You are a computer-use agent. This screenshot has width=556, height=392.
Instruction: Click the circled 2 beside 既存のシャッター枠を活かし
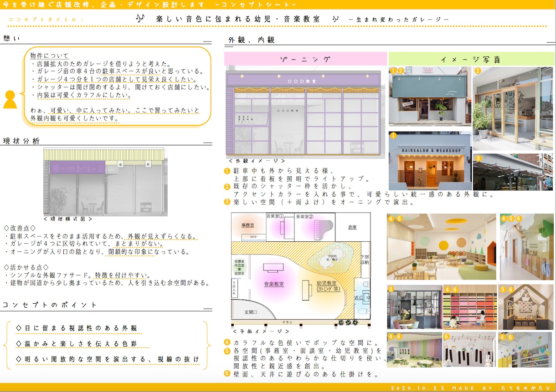[x=227, y=186]
